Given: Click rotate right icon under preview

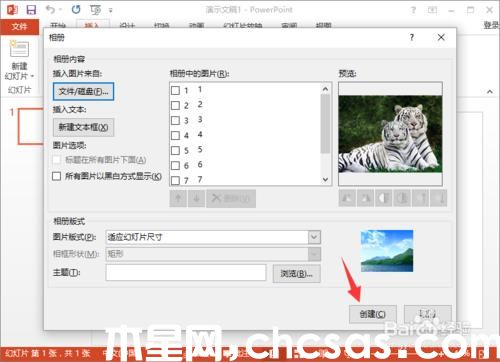Looking at the screenshot, I should [365, 198].
